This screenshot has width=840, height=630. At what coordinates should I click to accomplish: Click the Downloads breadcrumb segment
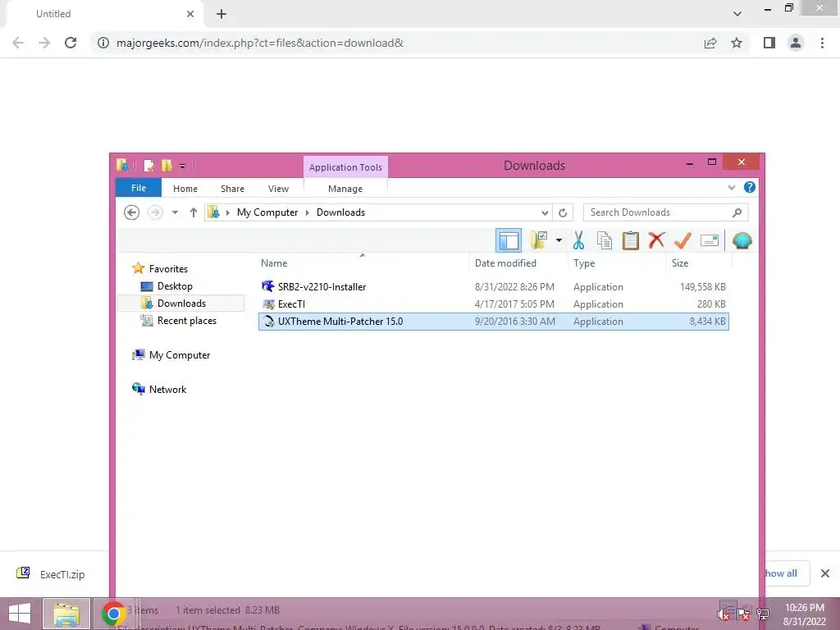(x=340, y=212)
